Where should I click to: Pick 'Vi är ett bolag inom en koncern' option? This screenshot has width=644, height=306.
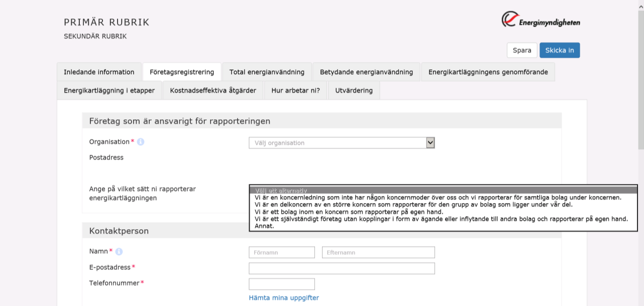443,212
